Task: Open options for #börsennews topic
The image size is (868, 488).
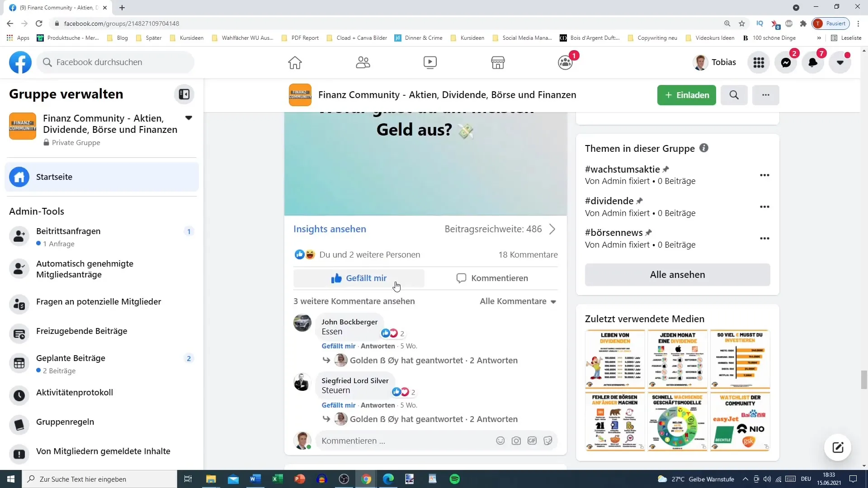Action: 764,239
